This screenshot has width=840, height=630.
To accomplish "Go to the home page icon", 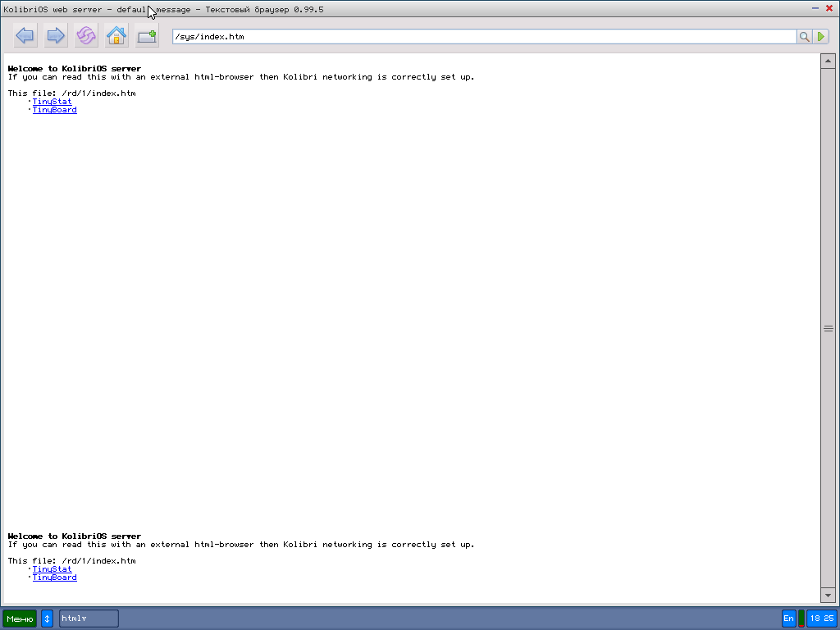I will 116,36.
